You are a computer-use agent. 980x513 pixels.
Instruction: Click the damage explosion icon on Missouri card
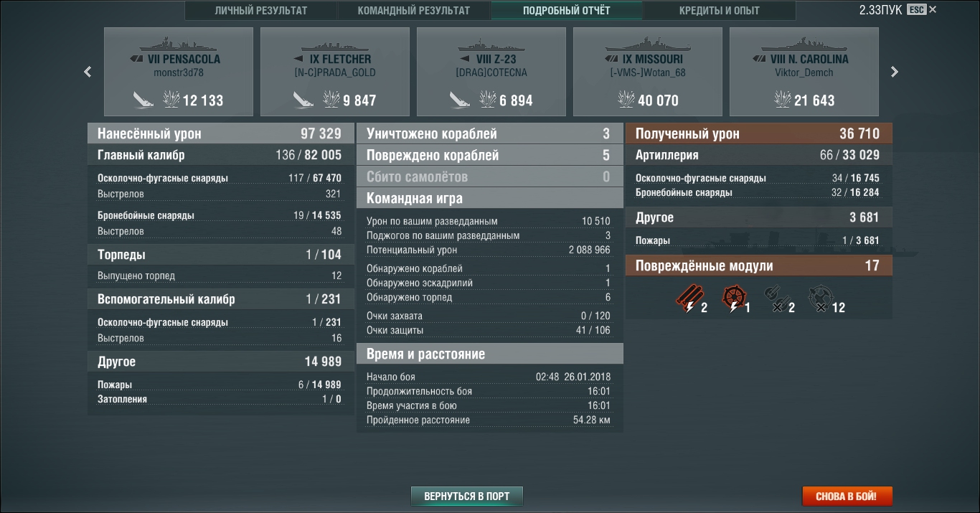click(626, 100)
